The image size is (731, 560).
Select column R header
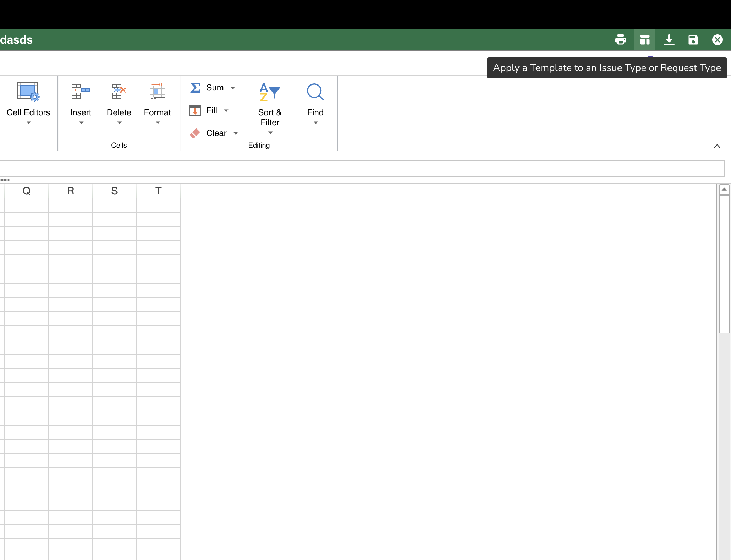pos(71,191)
